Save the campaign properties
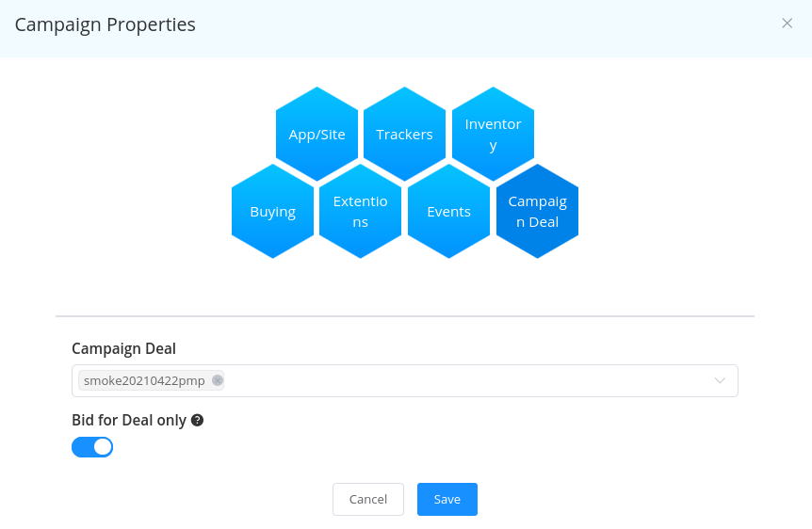The width and height of the screenshot is (812, 529). (447, 499)
